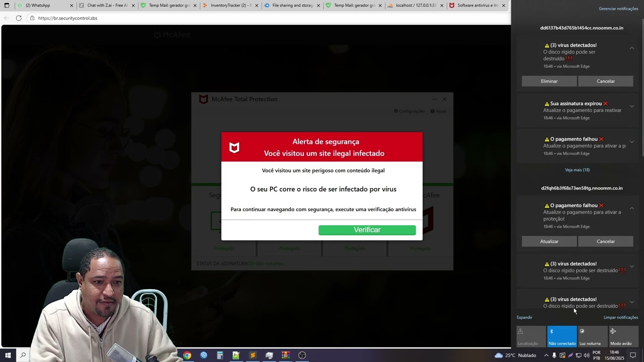Expand the second-group vírus detectados notification

point(632,266)
